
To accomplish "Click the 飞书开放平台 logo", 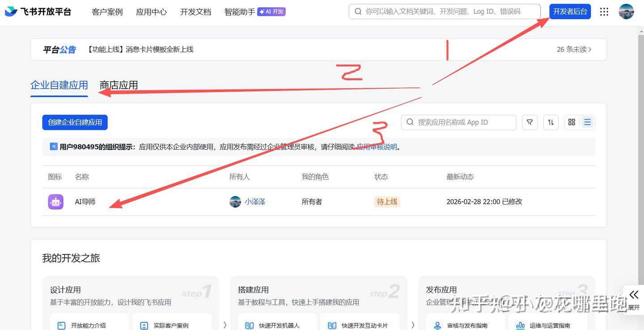I will tap(38, 12).
